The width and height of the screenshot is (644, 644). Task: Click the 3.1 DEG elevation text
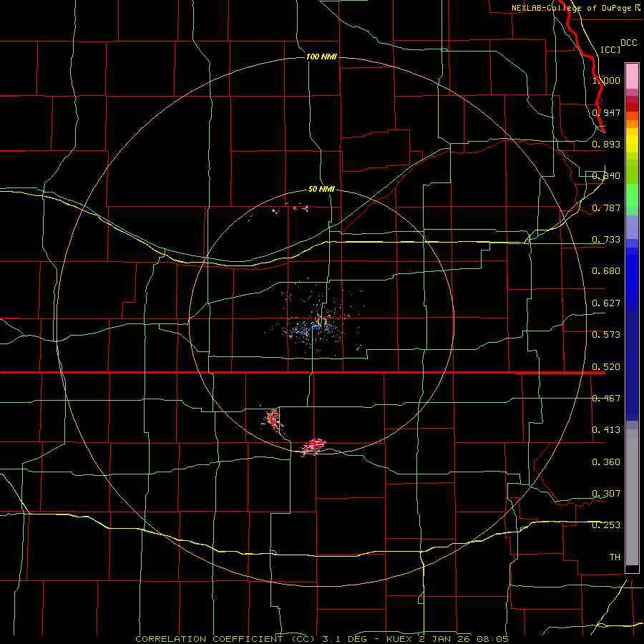pos(344,639)
